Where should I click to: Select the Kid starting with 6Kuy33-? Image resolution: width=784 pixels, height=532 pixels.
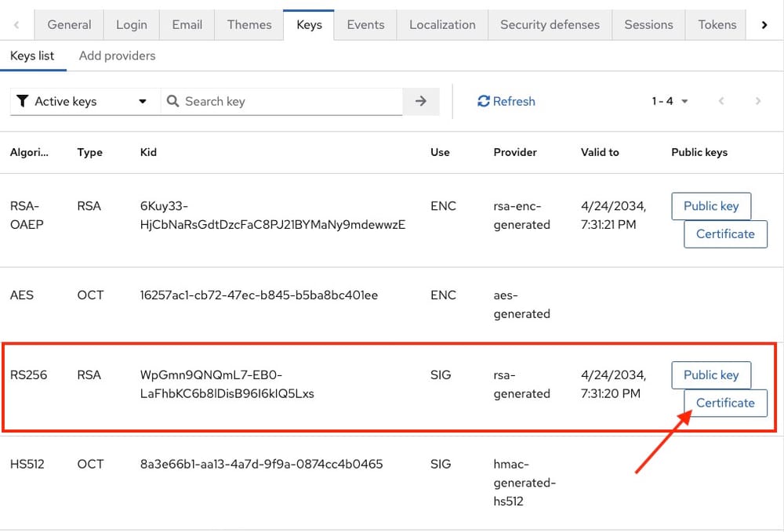pyautogui.click(x=273, y=215)
